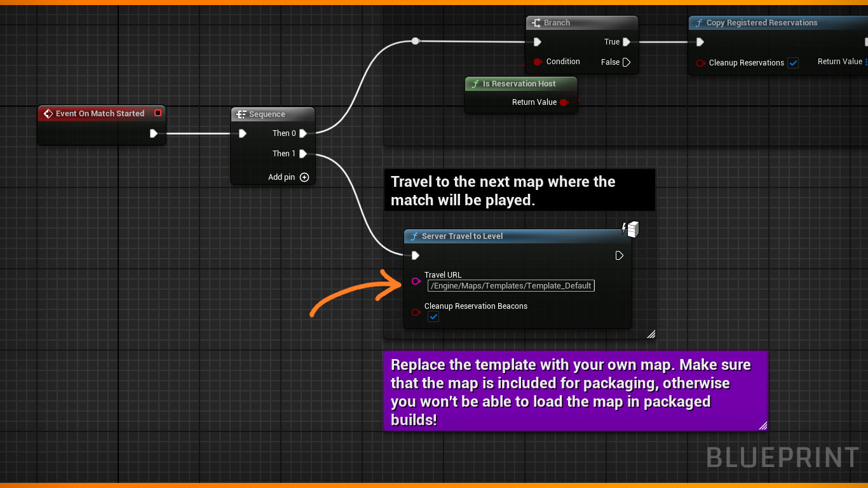Click the comment box corner handle below Server Travel node
The height and width of the screenshot is (488, 868).
(x=651, y=334)
